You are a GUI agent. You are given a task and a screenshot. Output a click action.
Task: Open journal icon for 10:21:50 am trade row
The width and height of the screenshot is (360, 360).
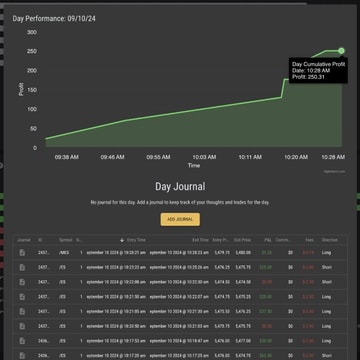pos(22,297)
